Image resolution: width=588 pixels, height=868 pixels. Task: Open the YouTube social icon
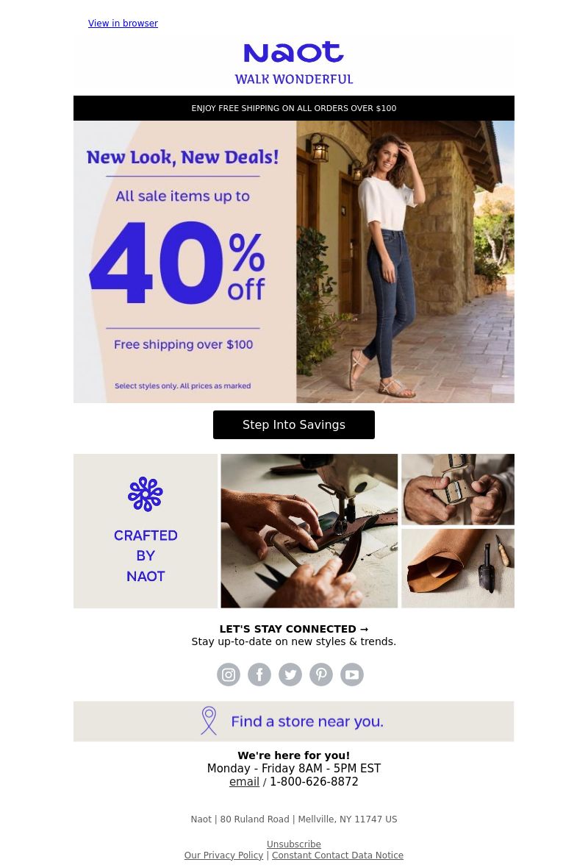click(352, 675)
